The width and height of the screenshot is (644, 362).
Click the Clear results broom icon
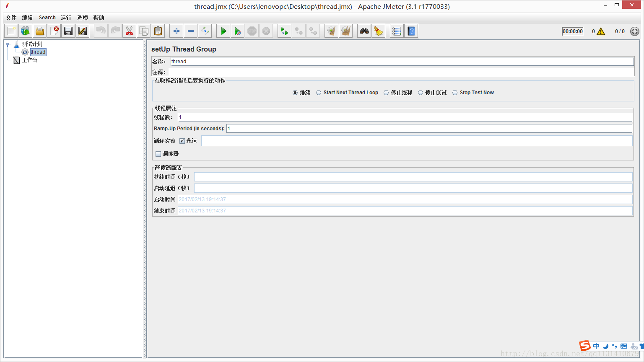click(x=331, y=31)
